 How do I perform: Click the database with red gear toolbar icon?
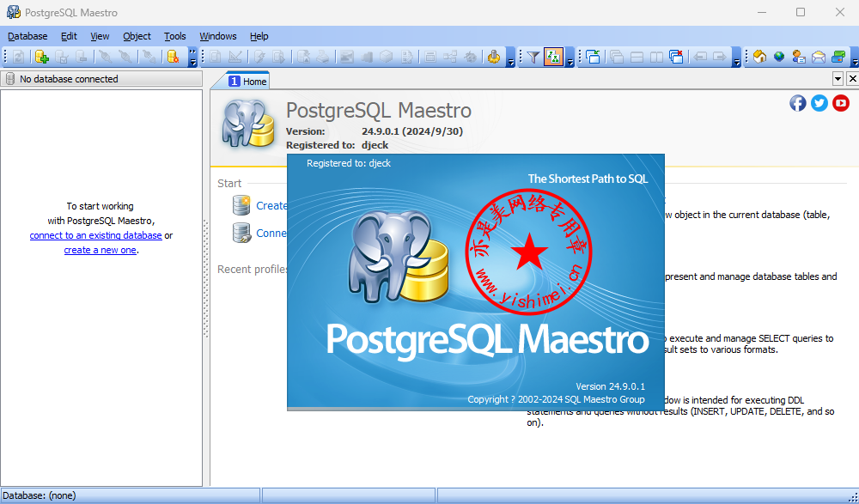174,57
